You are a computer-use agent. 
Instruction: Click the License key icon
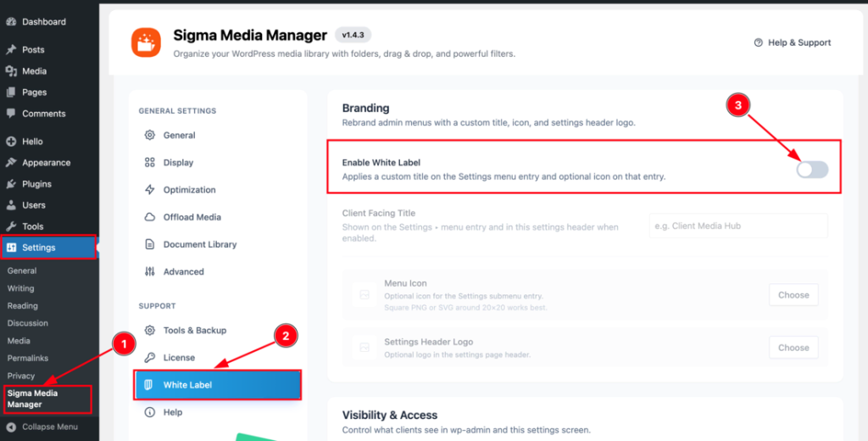[149, 357]
